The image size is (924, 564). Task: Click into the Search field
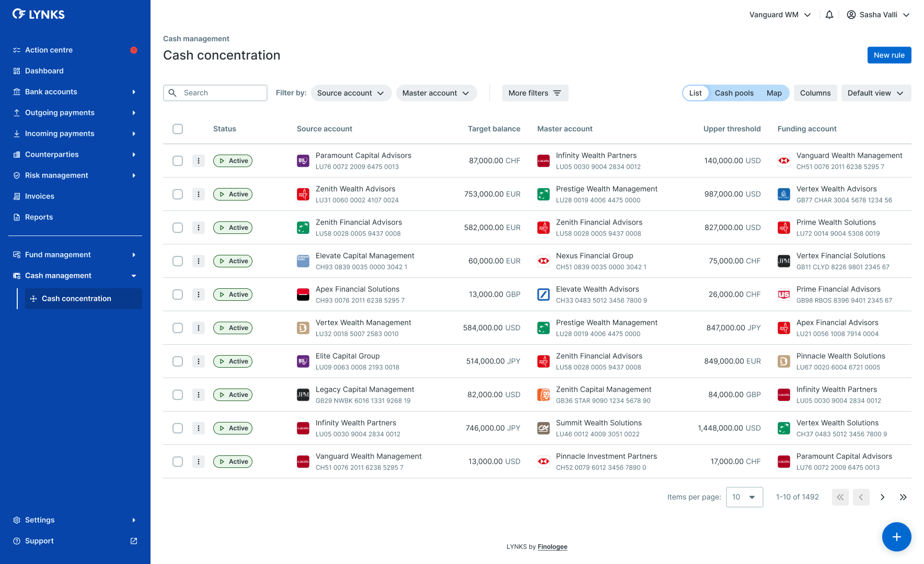click(215, 93)
